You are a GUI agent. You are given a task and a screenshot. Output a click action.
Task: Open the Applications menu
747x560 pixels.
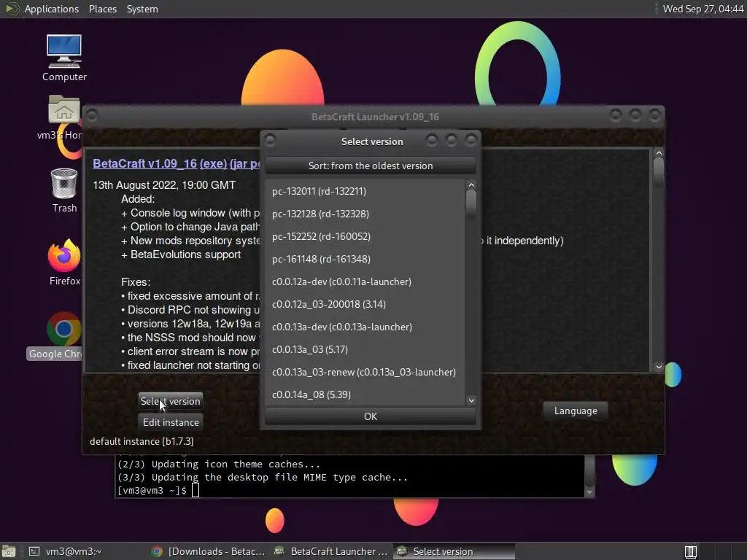[52, 9]
